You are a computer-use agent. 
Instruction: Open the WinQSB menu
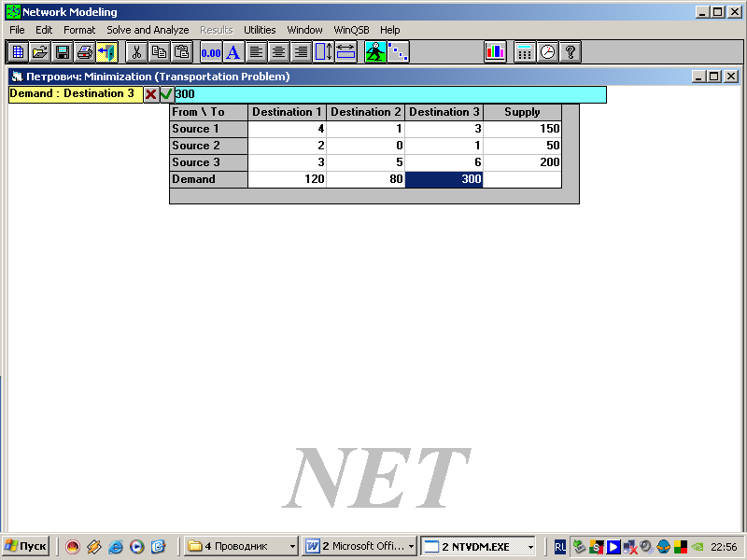pyautogui.click(x=352, y=30)
